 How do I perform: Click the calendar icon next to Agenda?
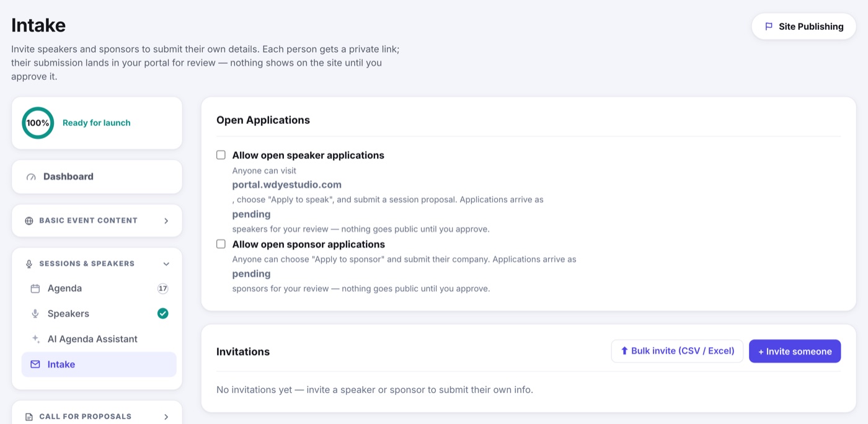pos(35,289)
